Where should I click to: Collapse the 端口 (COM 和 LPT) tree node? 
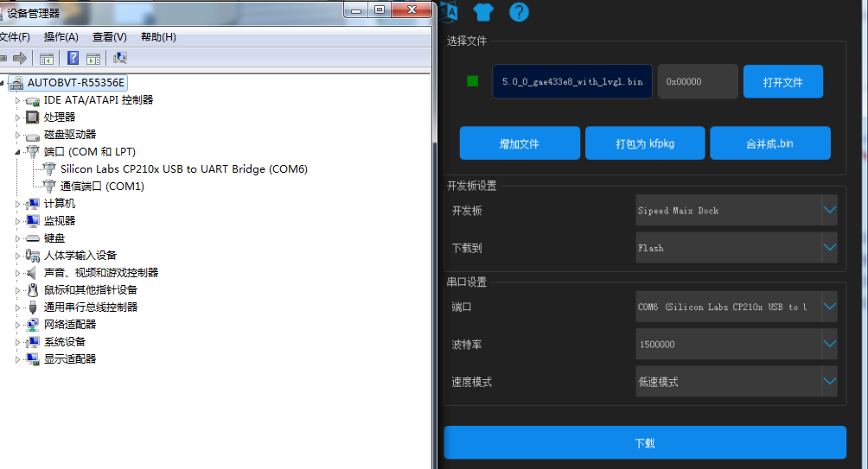coord(17,152)
